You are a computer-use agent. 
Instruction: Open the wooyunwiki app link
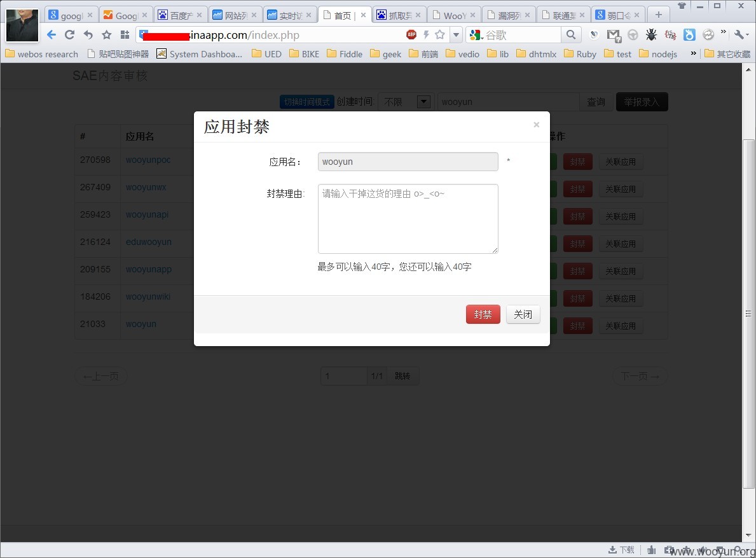(x=148, y=296)
